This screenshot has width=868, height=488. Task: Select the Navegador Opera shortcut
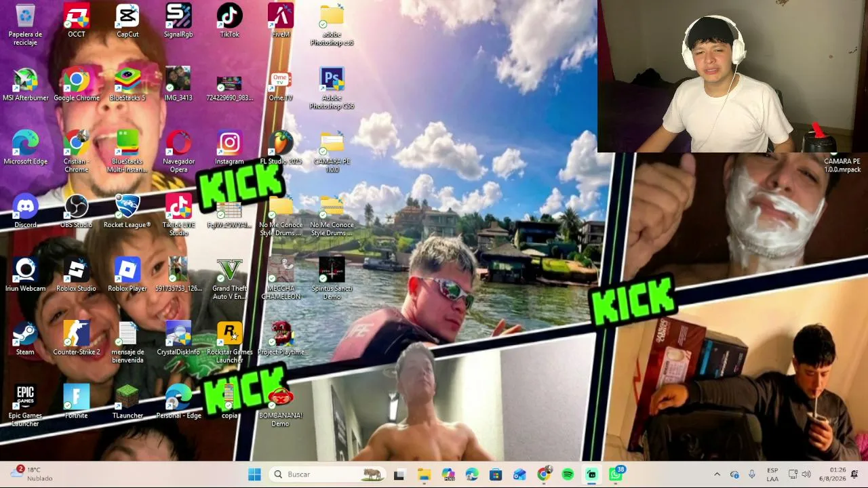[178, 152]
